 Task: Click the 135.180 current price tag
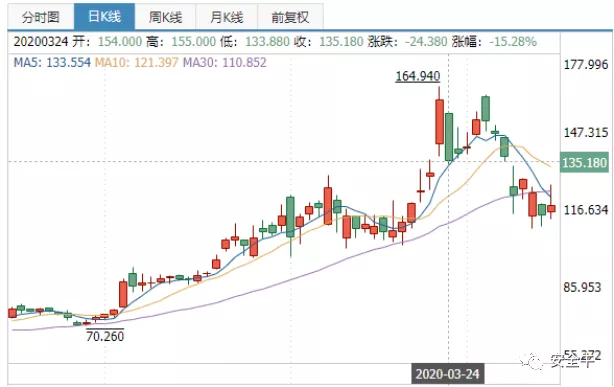point(585,162)
